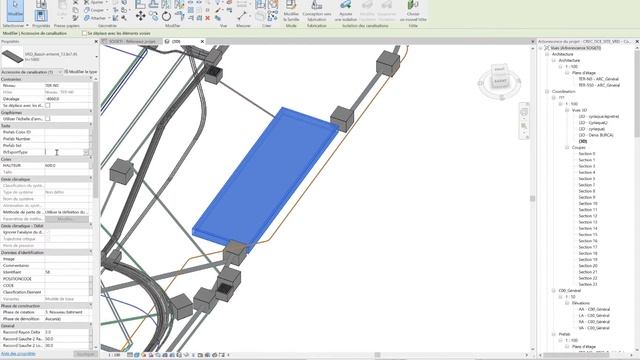
Task: Click the Décalage value field
Action: pyautogui.click(x=67, y=99)
